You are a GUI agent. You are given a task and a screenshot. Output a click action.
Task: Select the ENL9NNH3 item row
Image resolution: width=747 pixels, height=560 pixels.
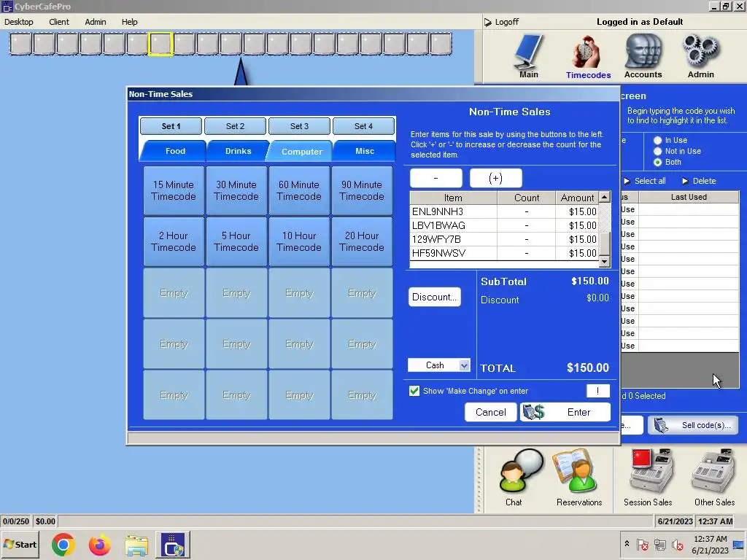[x=503, y=211]
